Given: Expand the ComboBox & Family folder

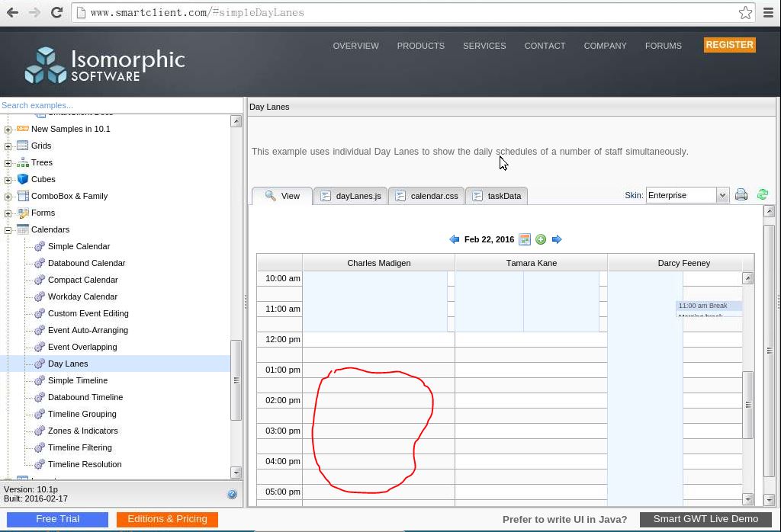Looking at the screenshot, I should [8, 196].
